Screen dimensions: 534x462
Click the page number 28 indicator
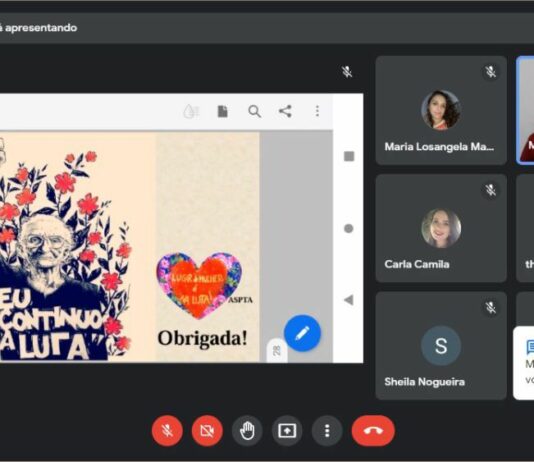click(x=277, y=350)
